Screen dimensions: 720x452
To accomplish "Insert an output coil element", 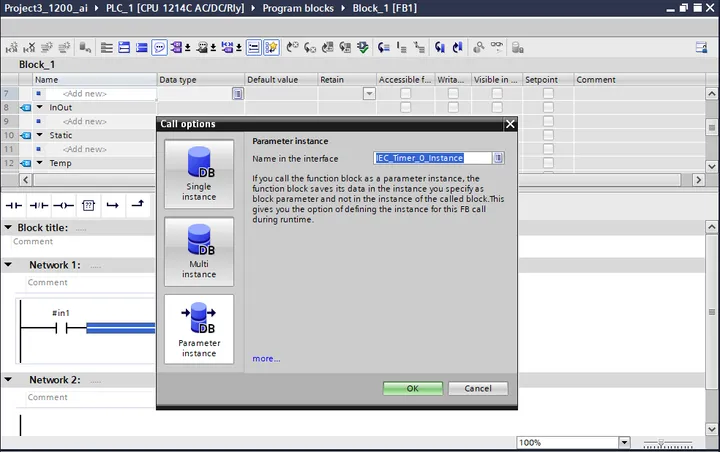I will coord(63,205).
